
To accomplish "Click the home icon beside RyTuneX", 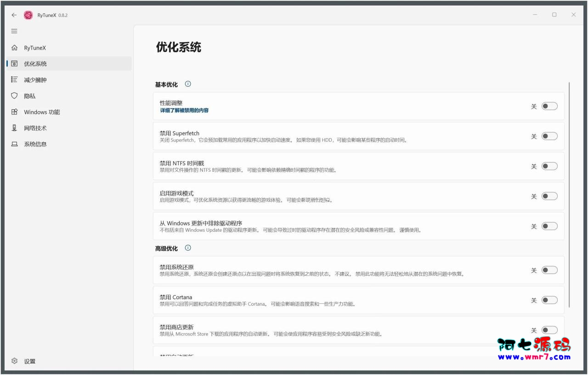I will [x=14, y=48].
